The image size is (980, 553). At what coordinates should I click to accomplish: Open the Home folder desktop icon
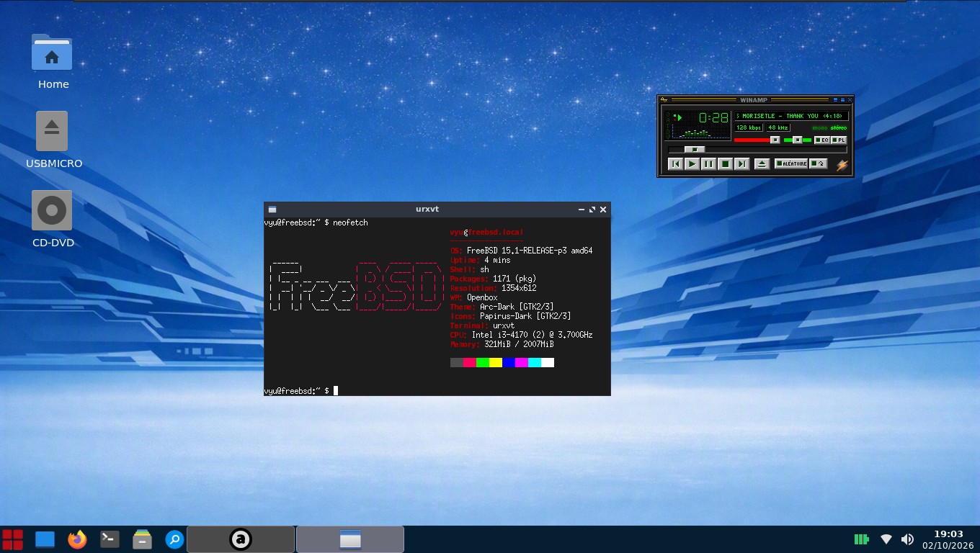click(x=52, y=53)
